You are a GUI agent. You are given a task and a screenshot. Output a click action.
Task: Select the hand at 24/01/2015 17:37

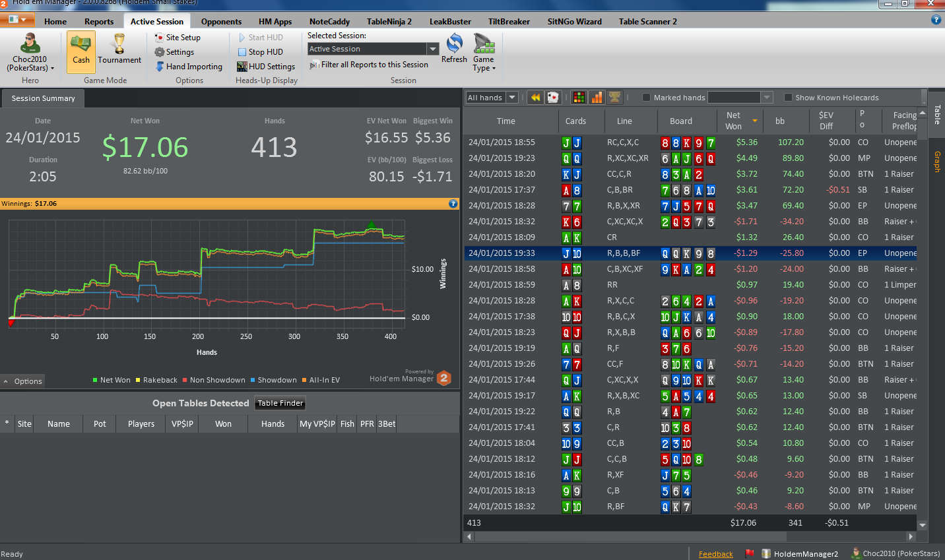click(x=691, y=190)
